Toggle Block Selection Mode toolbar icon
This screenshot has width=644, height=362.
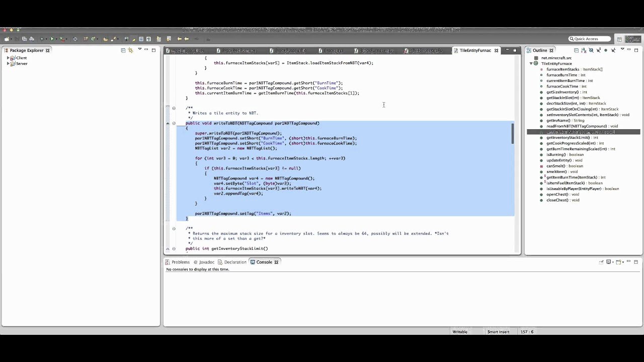(x=141, y=39)
